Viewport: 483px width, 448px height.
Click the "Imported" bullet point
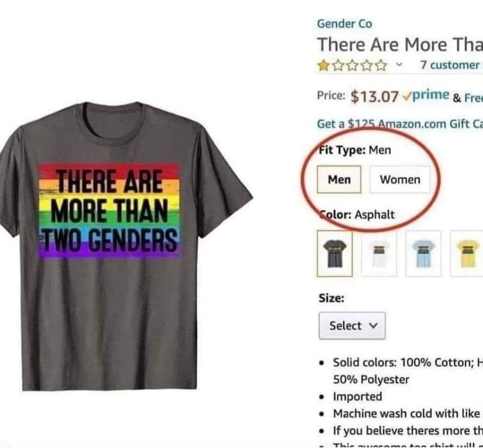point(358,397)
